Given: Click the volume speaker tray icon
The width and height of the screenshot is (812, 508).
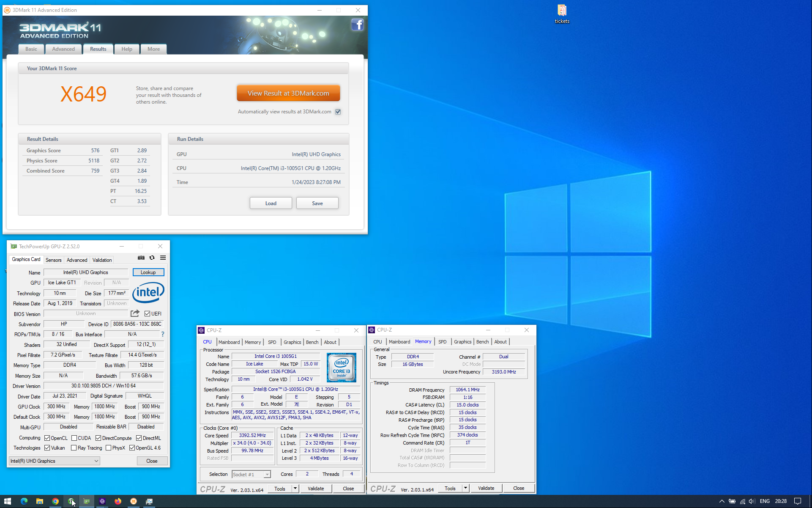Looking at the screenshot, I should point(752,501).
